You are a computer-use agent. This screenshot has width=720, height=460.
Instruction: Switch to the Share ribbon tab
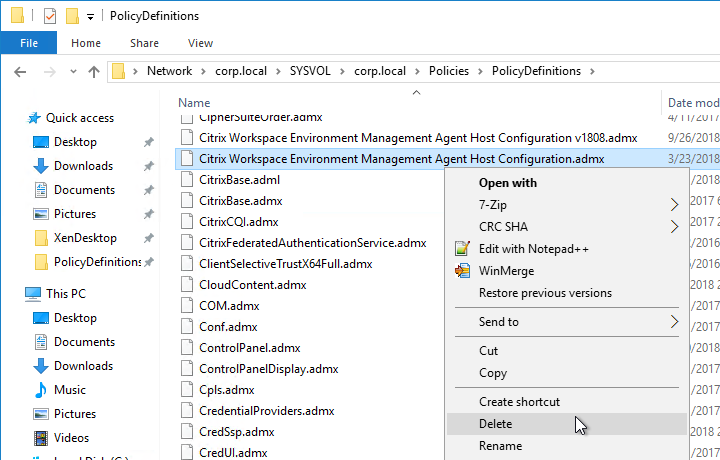coord(144,43)
